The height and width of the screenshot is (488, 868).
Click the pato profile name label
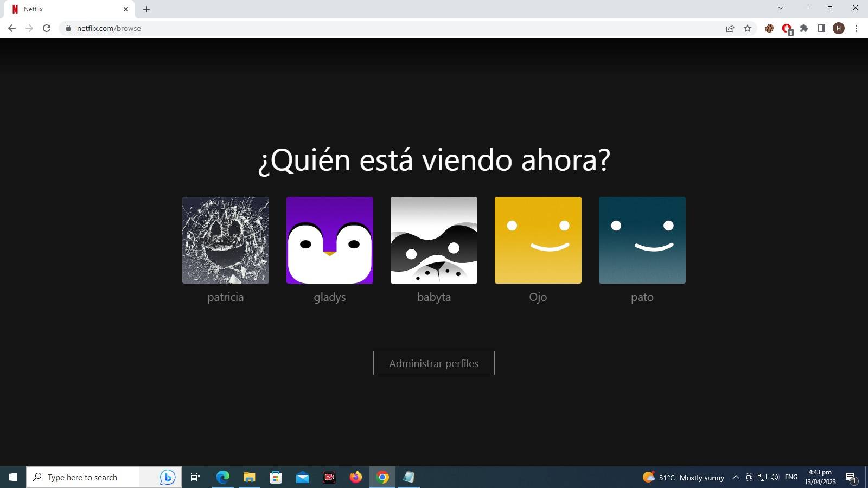tap(642, 297)
